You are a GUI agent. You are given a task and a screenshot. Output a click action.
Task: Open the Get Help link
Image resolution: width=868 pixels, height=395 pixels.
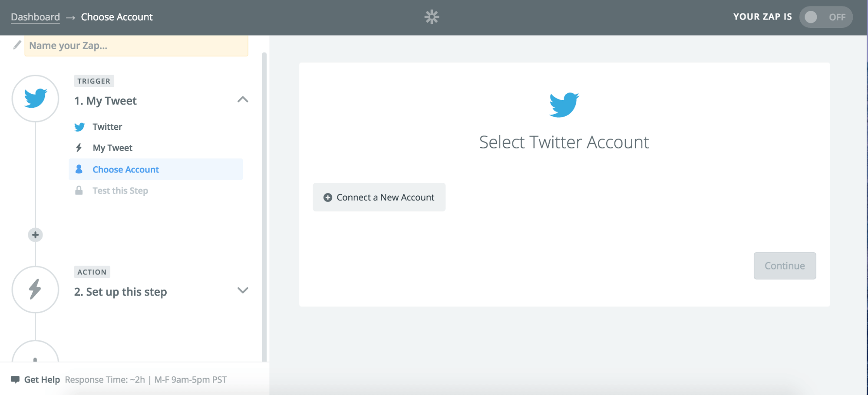[42, 379]
